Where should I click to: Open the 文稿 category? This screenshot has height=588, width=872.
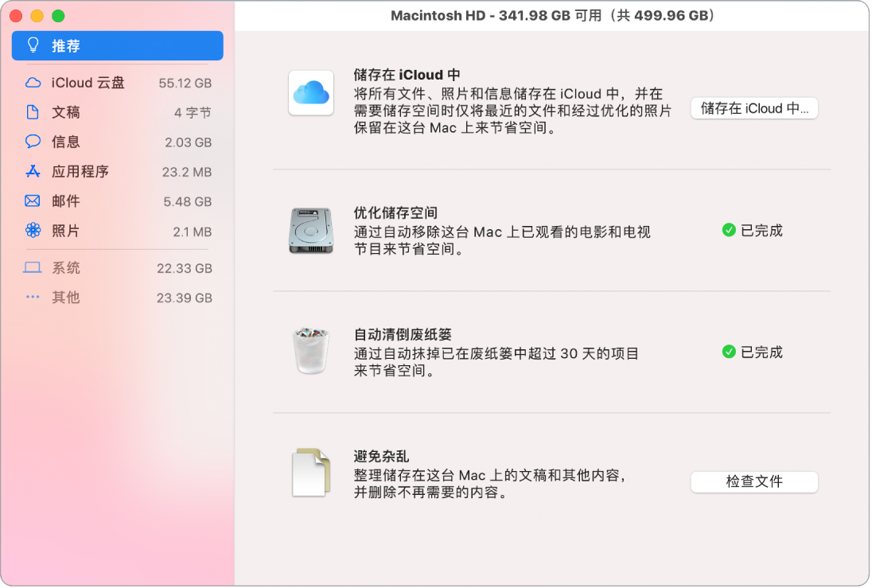coord(117,112)
